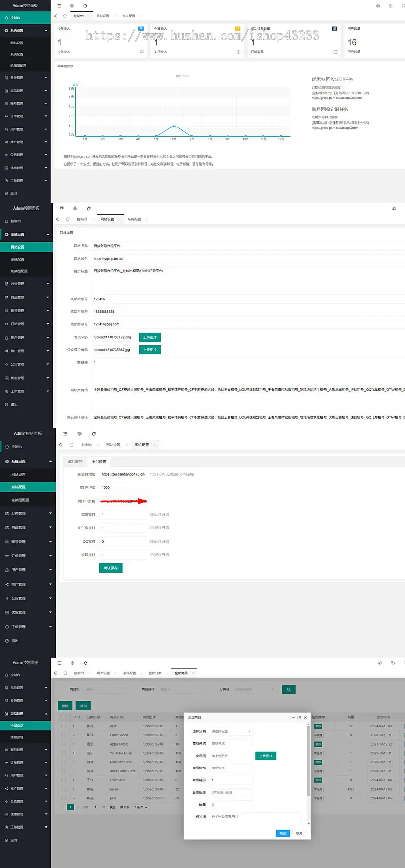
Task: Expand the 分类名 filter dropdown
Action: (255, 689)
